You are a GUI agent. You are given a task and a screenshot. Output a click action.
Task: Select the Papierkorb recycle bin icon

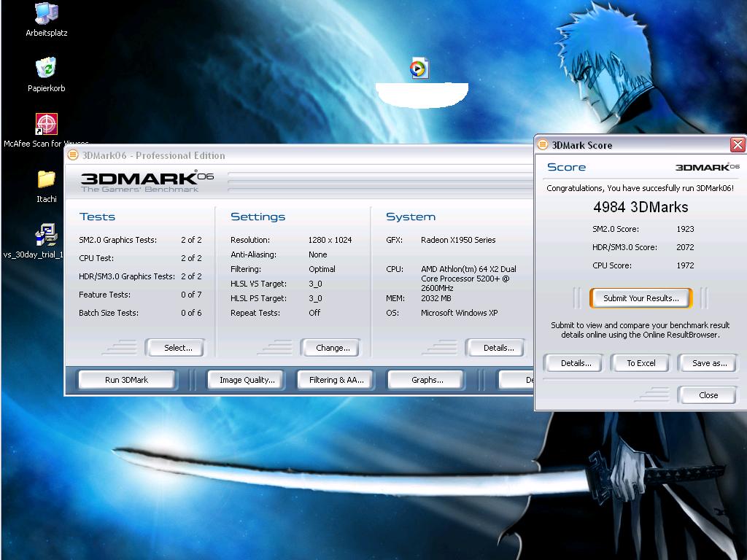point(46,75)
